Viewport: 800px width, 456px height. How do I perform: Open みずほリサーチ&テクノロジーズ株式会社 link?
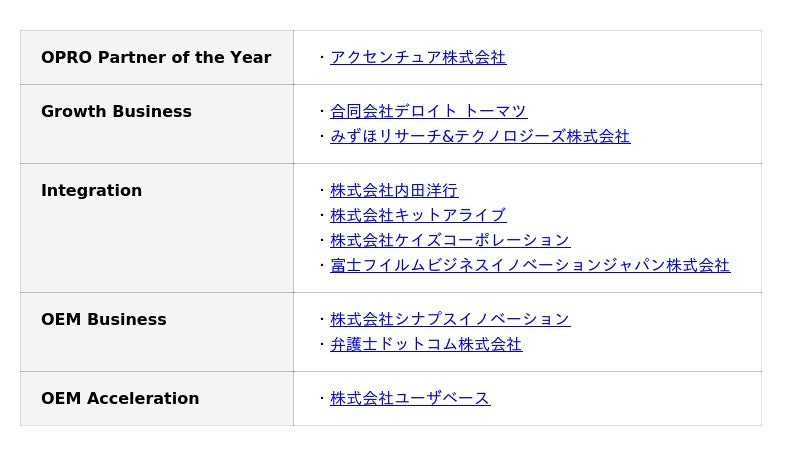tap(480, 137)
